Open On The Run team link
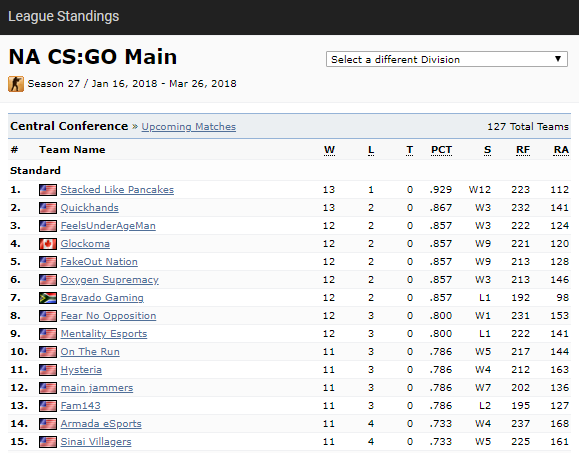This screenshot has height=453, width=579. (x=90, y=352)
